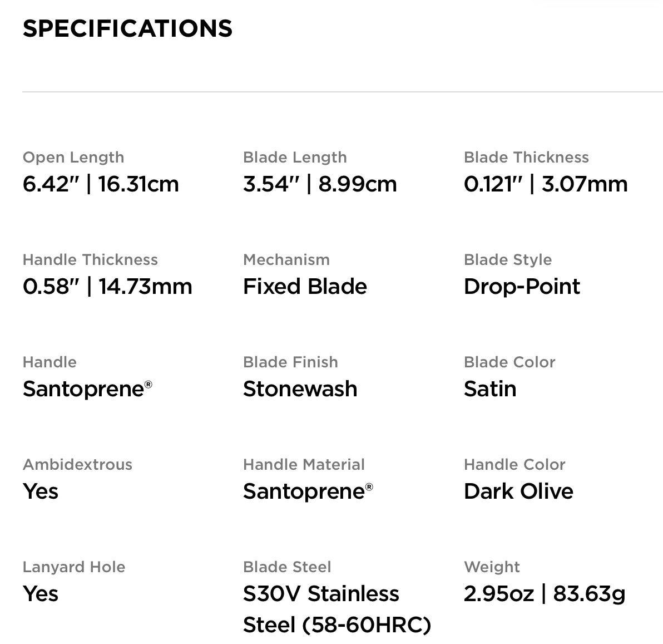
Task: Click the Open Length value 6.42" | 16.31cm
Action: point(101,184)
